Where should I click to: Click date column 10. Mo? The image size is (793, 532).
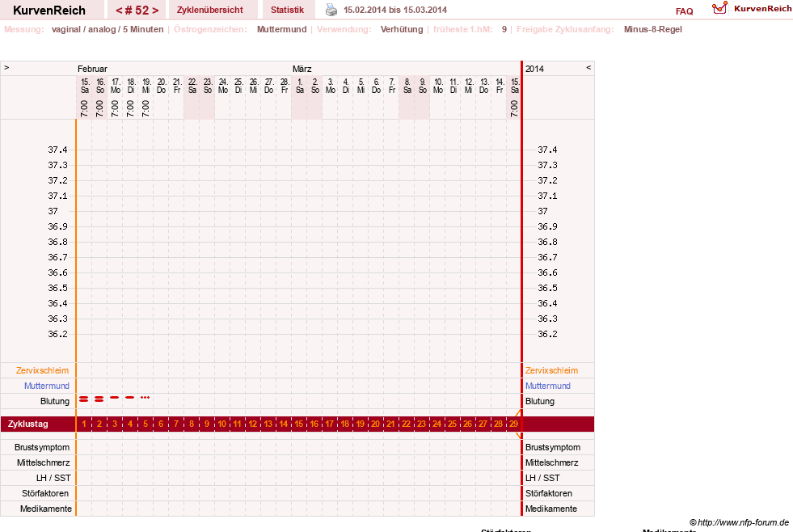click(x=438, y=86)
